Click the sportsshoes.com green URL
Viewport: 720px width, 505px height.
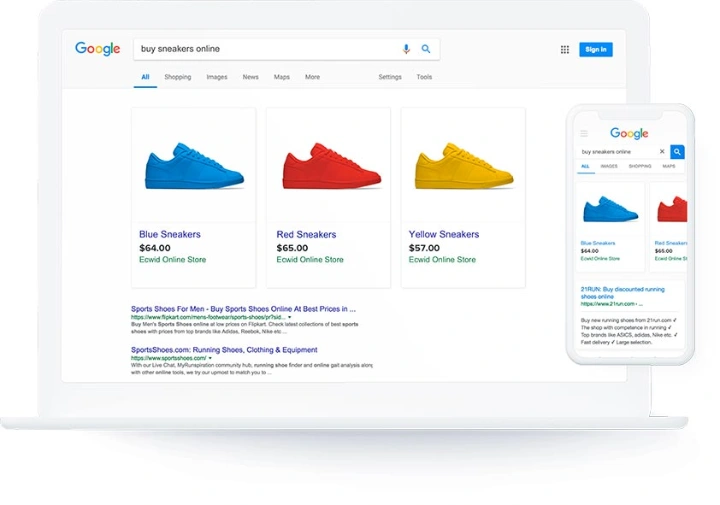pos(169,358)
